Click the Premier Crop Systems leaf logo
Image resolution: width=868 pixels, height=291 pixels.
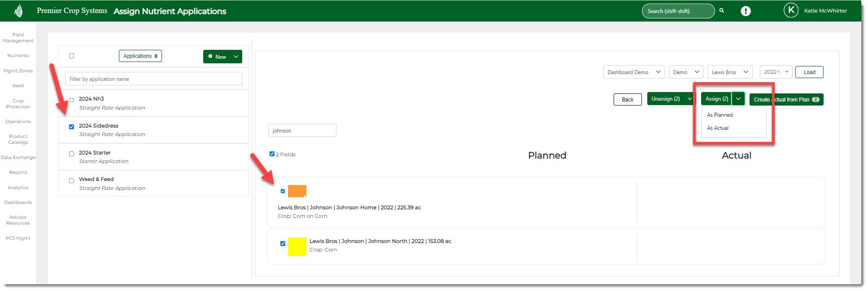[x=18, y=11]
